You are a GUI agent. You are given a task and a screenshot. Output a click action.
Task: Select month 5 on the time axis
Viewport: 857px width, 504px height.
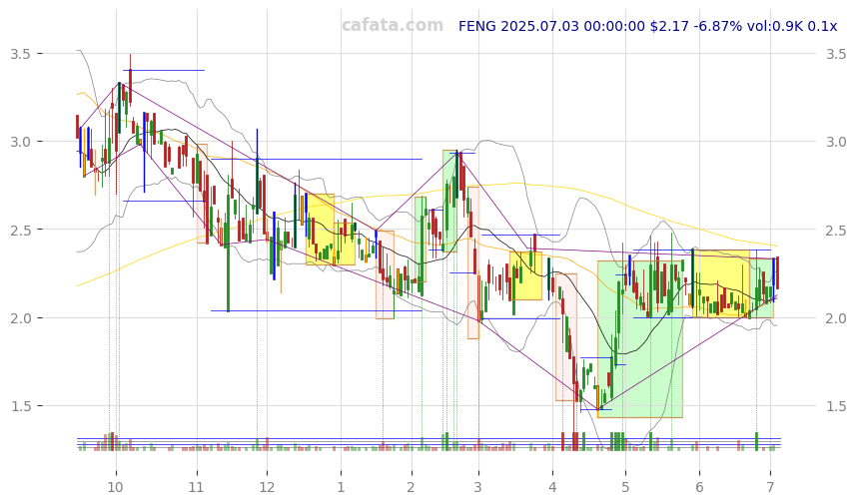pyautogui.click(x=626, y=487)
